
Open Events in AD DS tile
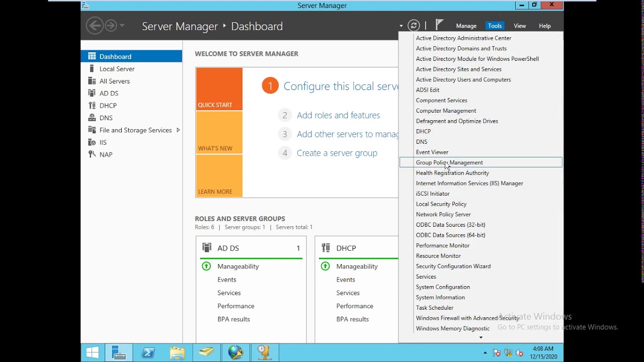click(x=226, y=280)
